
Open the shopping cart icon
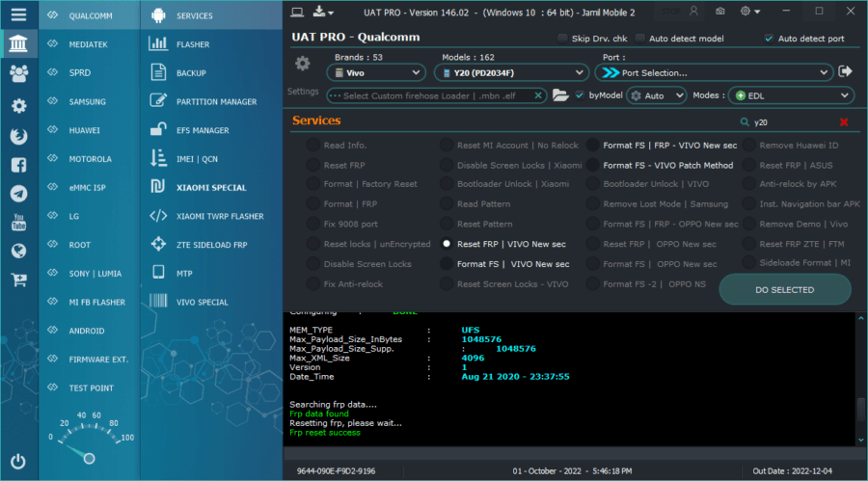point(18,281)
